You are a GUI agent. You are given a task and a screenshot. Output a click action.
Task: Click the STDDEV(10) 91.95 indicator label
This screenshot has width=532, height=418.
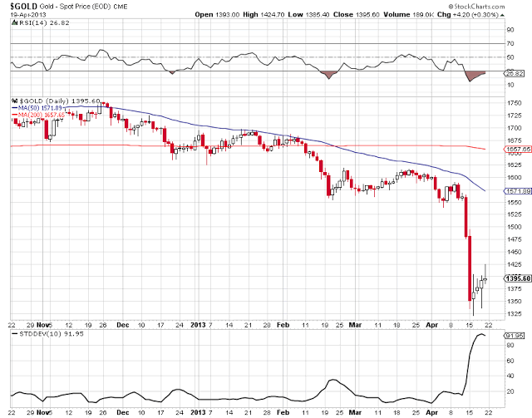tap(52, 334)
